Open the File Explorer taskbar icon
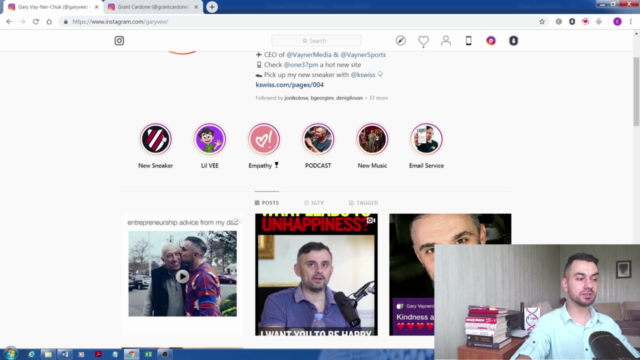640x360 pixels. pyautogui.click(x=48, y=354)
